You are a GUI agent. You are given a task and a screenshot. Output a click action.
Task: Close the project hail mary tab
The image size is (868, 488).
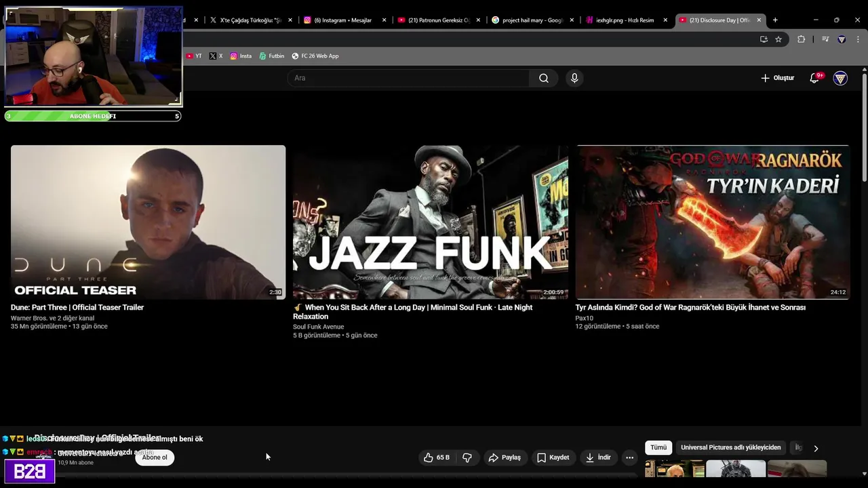pyautogui.click(x=572, y=20)
